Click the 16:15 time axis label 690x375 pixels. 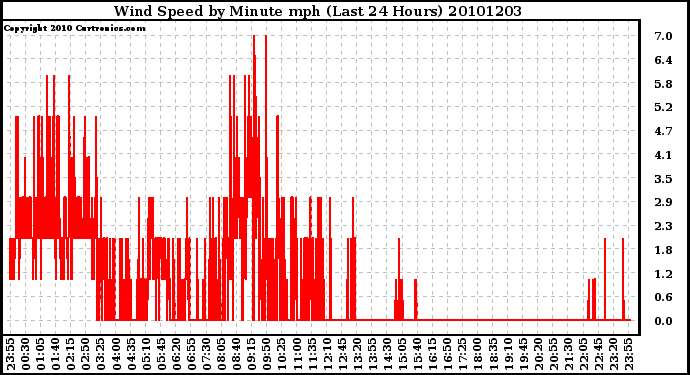pos(432,355)
